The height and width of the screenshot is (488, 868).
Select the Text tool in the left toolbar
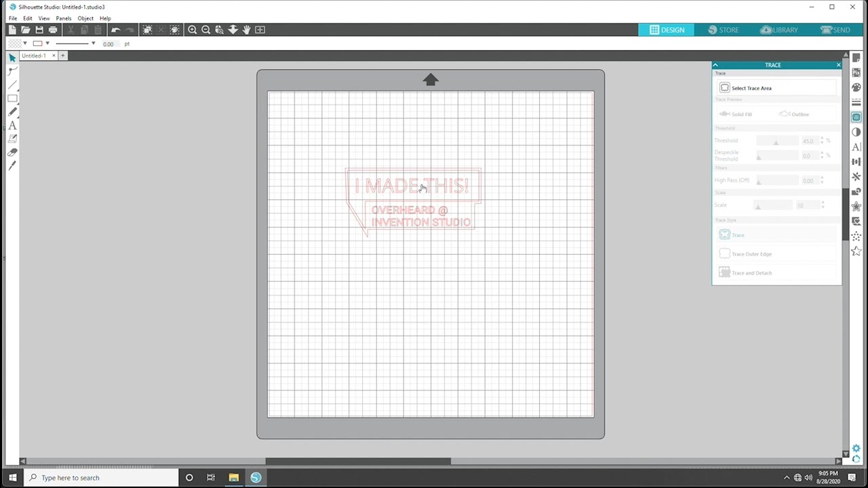[x=12, y=125]
